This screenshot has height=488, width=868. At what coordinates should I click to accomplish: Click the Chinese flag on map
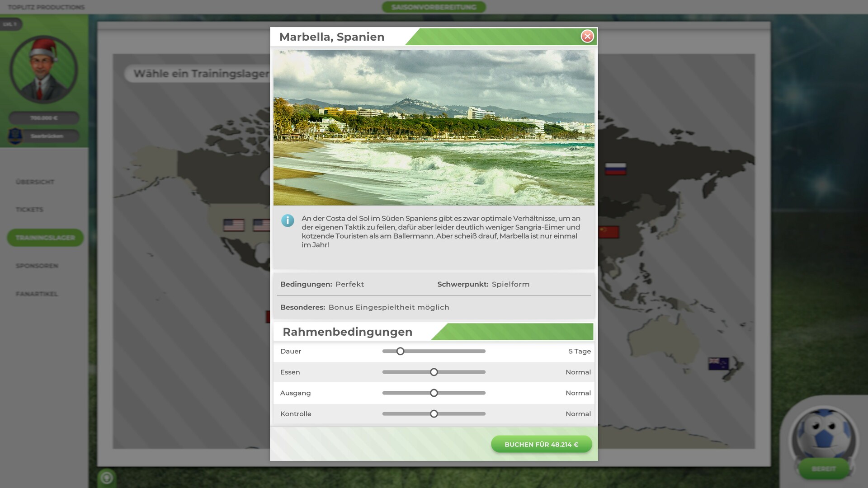pyautogui.click(x=609, y=232)
